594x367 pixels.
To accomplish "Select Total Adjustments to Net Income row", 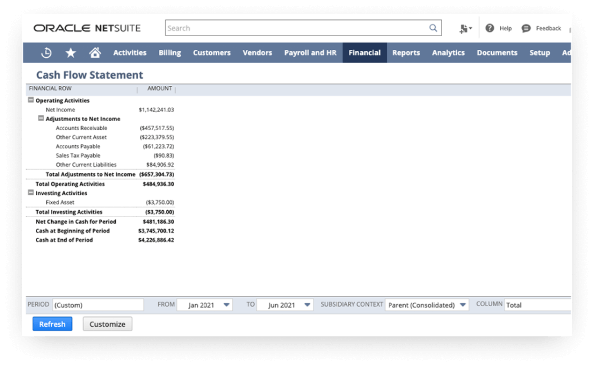I will click(x=91, y=174).
